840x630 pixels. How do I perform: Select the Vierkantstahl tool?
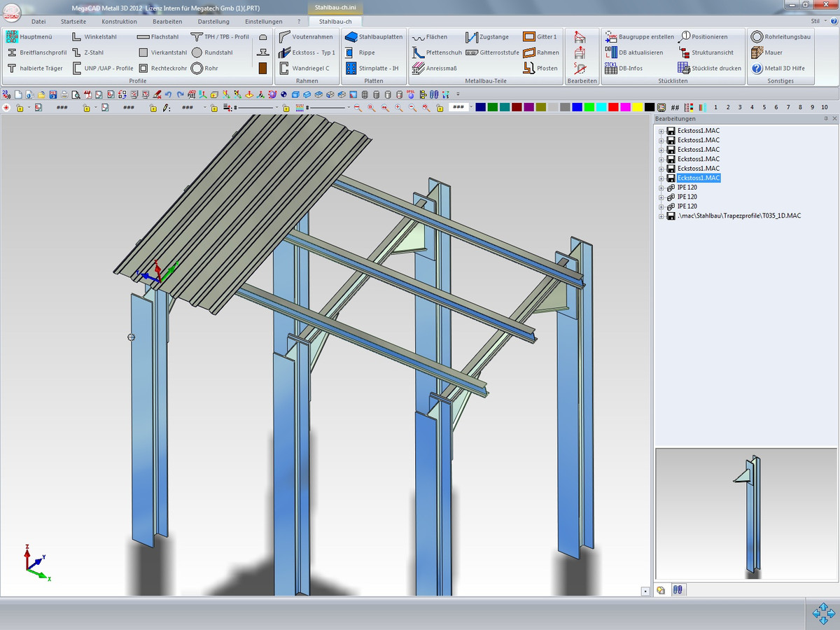click(162, 52)
